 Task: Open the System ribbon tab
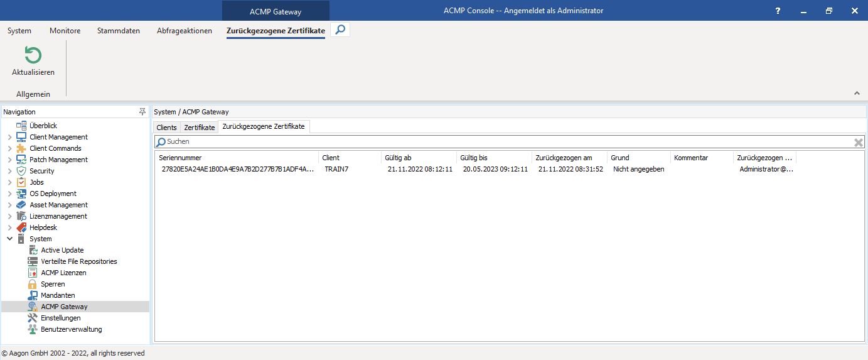click(x=19, y=31)
